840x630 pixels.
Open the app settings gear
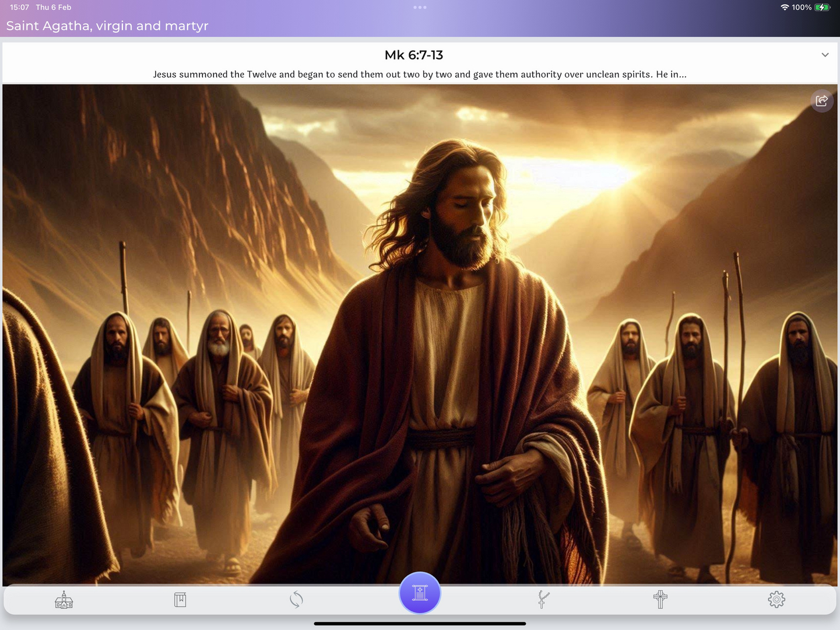tap(776, 599)
